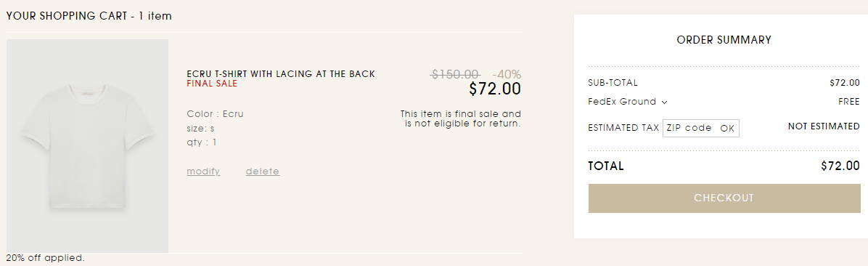
Task: Click the YOUR SHOPPING CART heading
Action: click(x=89, y=16)
